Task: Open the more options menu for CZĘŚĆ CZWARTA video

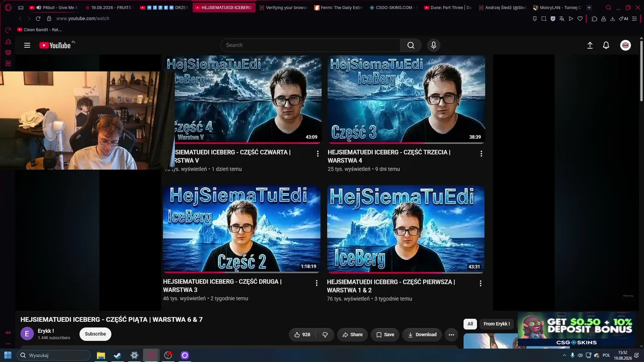Action: (x=317, y=153)
